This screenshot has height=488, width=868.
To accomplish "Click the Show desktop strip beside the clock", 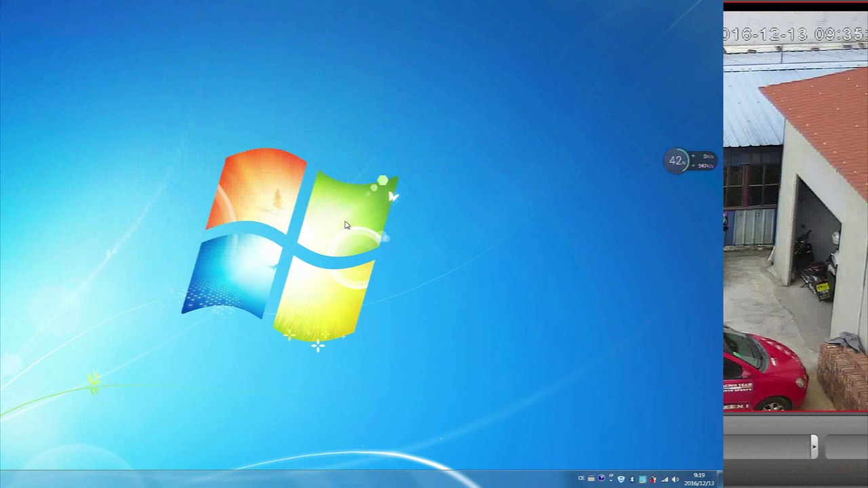I will coord(720,479).
